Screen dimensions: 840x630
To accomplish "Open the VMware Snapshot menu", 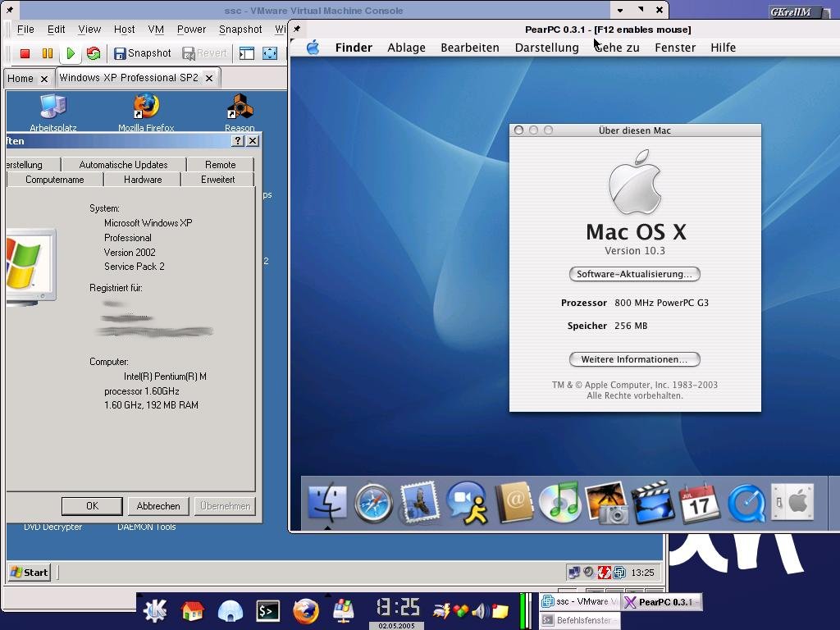I will click(240, 30).
